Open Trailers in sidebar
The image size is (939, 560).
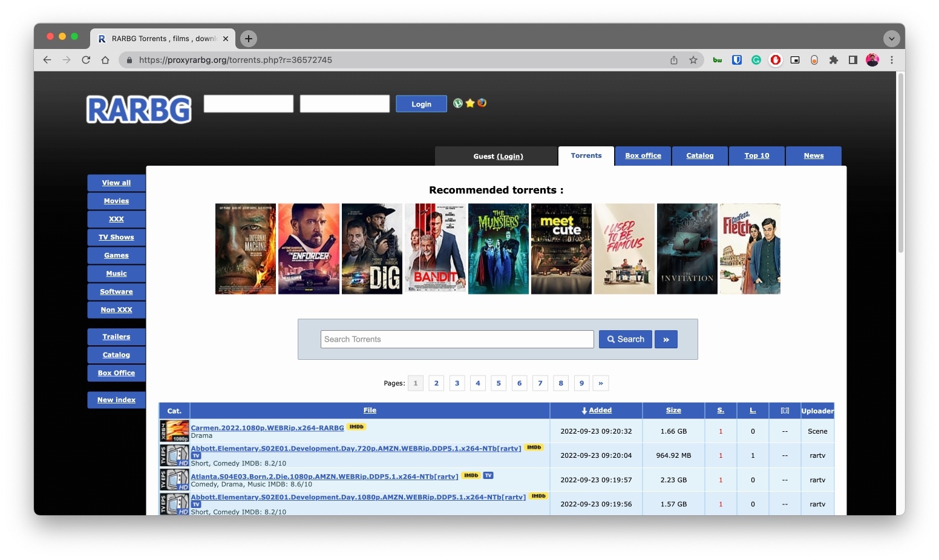[116, 337]
